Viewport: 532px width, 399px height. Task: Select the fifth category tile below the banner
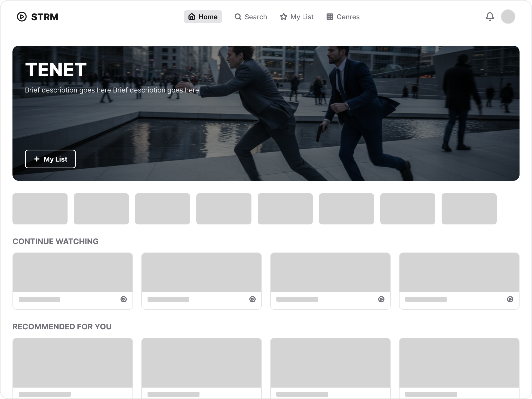285,209
